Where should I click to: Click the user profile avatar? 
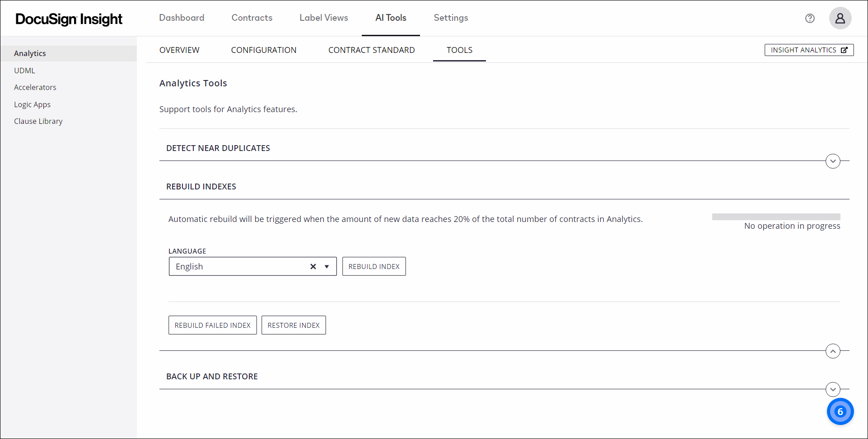(840, 19)
